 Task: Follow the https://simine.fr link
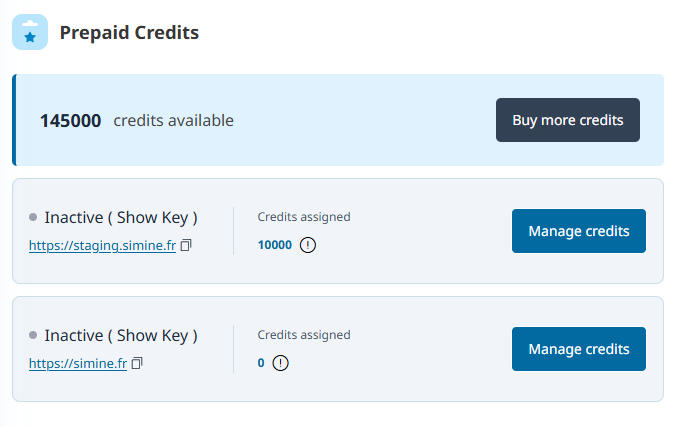(78, 363)
